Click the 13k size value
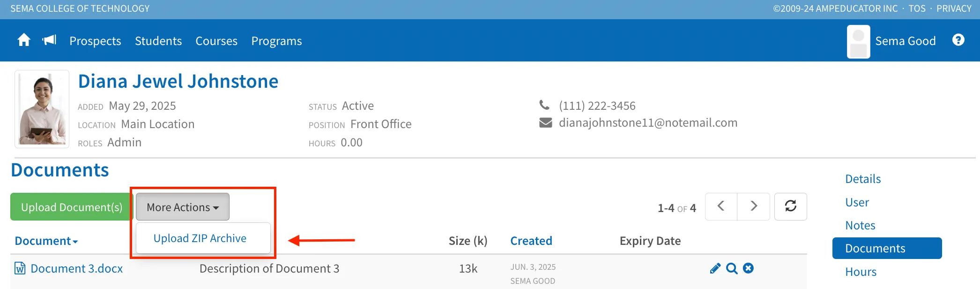Viewport: 980px width, 289px height. coord(468,268)
